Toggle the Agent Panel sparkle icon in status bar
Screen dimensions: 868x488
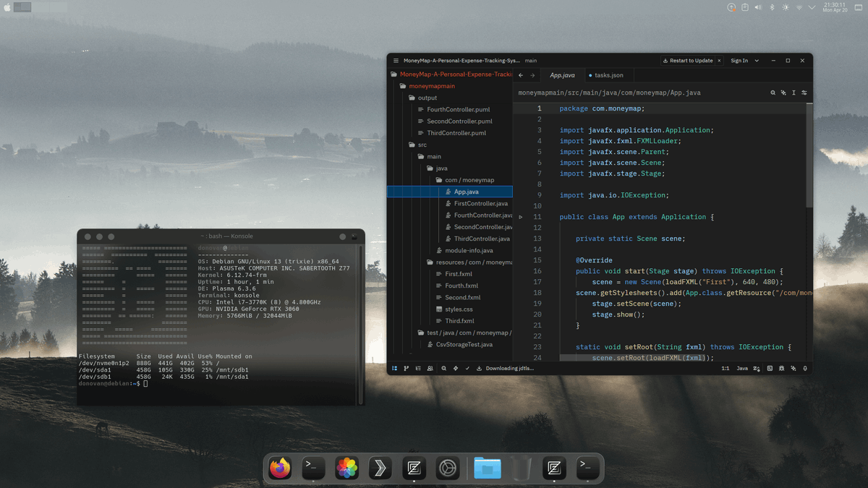tap(793, 368)
